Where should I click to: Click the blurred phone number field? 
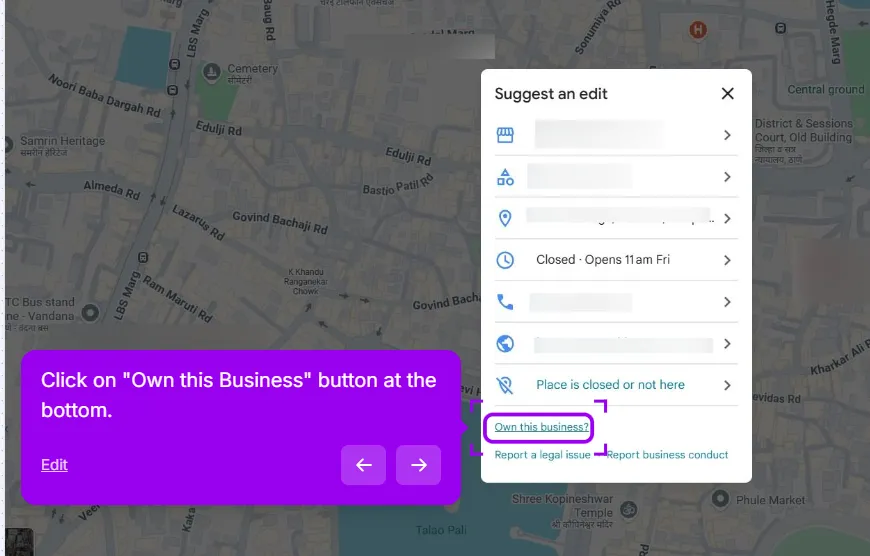click(580, 302)
